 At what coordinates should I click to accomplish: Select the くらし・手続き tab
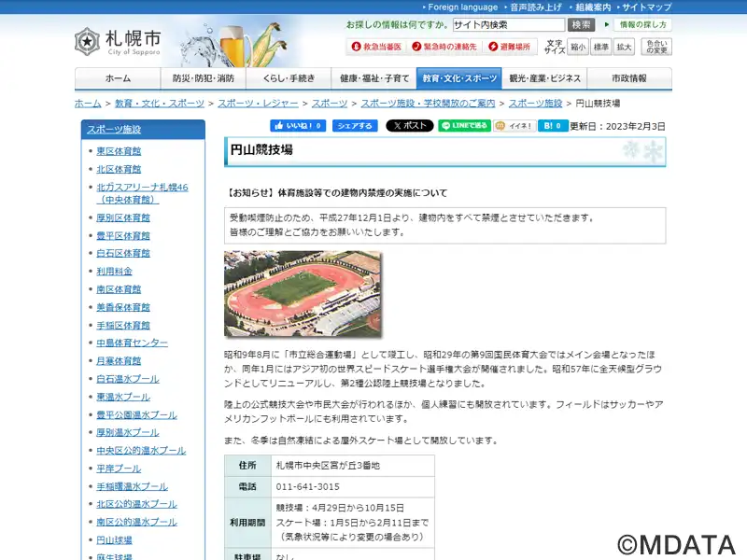(x=289, y=78)
